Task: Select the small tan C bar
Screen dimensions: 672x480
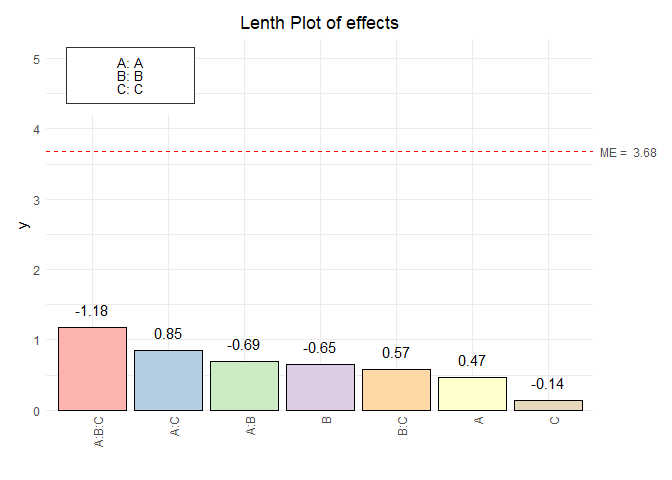Action: 548,405
